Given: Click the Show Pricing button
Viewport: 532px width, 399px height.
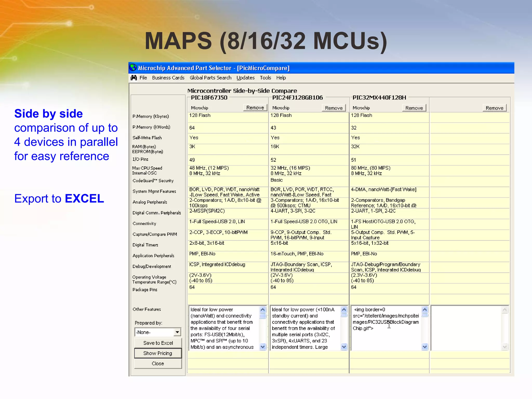Looking at the screenshot, I should coord(158,353).
